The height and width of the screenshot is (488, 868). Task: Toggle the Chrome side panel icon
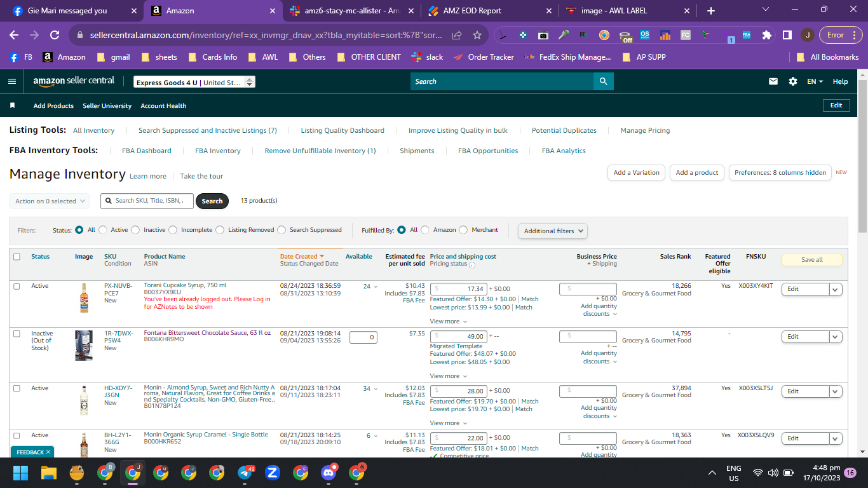point(787,35)
